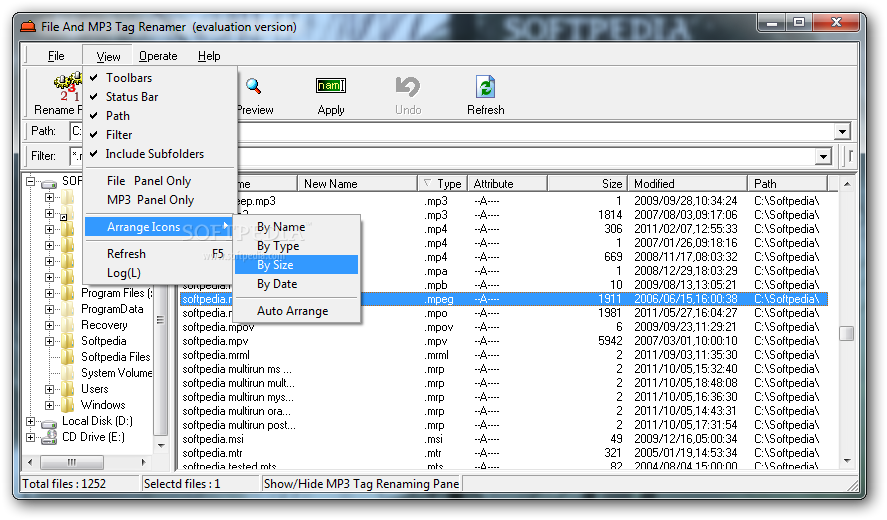Sort by the Path column header
Screen dimensions: 887x520
787,184
